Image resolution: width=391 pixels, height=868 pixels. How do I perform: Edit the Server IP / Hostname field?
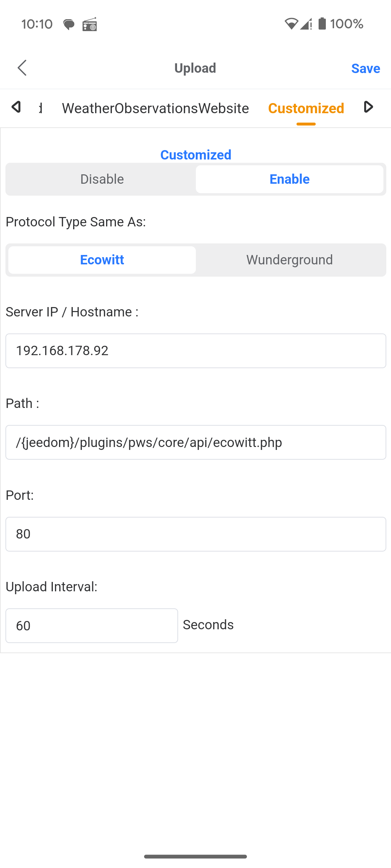tap(195, 351)
